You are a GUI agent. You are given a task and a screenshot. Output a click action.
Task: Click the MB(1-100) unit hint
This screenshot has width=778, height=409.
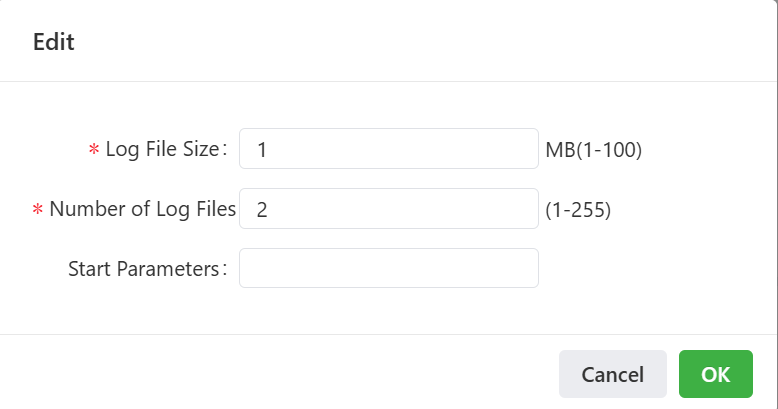click(593, 150)
